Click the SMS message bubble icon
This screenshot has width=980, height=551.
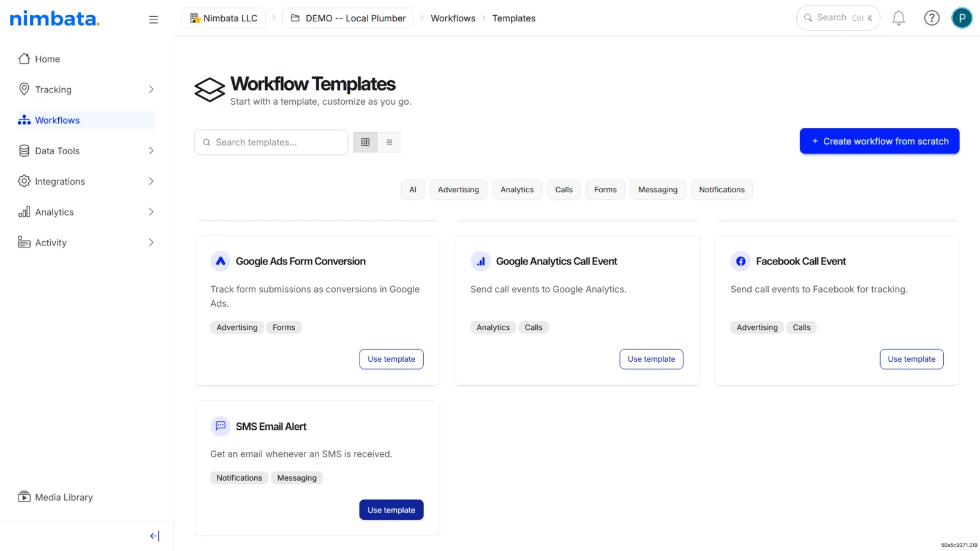coord(221,426)
